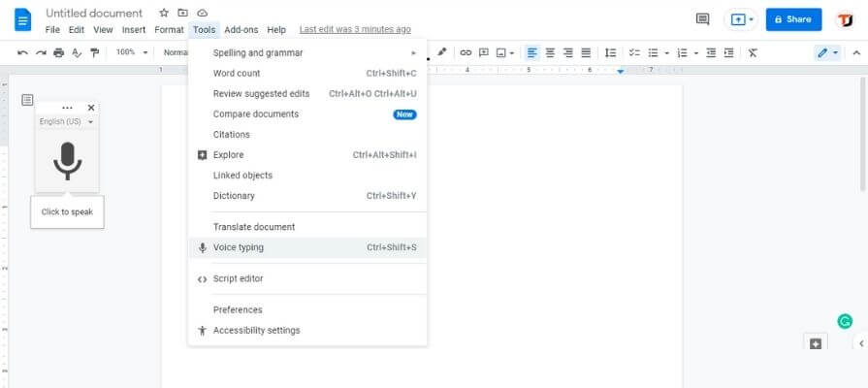The width and height of the screenshot is (868, 388).
Task: Click the blue Share button
Action: (x=792, y=19)
